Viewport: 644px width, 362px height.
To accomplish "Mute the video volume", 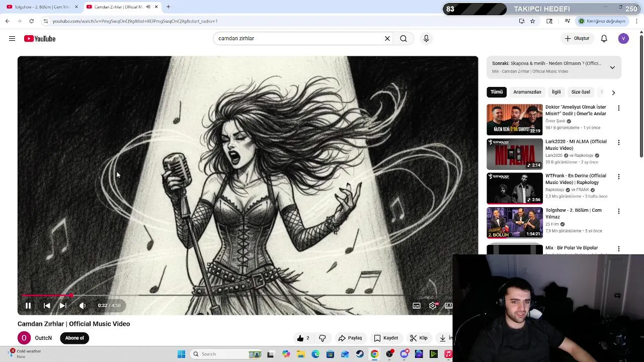I will point(83,305).
